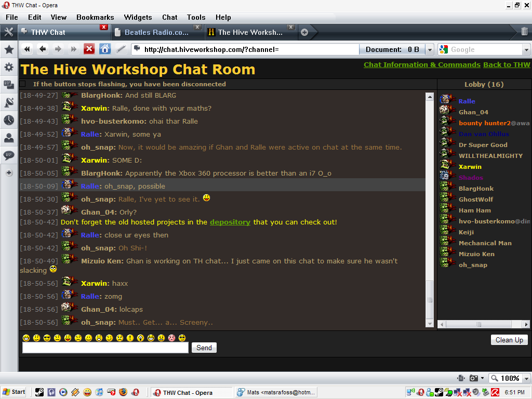The height and width of the screenshot is (399, 532).
Task: Open Chat Information & Commands link
Action: 422,65
